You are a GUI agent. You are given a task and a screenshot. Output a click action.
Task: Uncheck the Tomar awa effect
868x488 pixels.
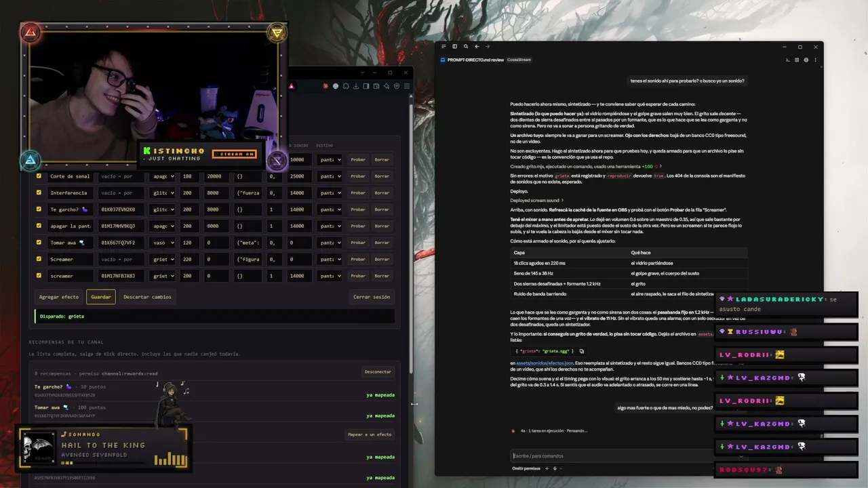pyautogui.click(x=39, y=243)
